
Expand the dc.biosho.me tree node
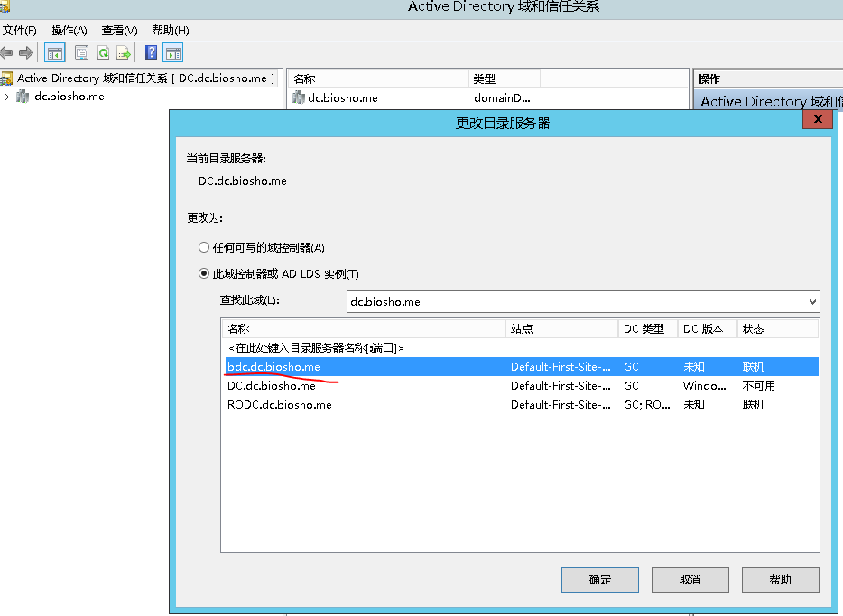pos(6,97)
